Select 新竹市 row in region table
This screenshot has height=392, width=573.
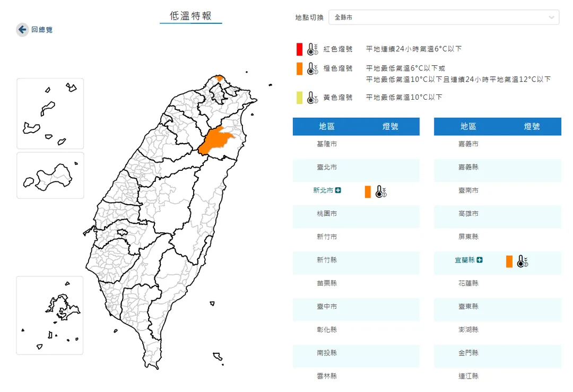pos(356,240)
